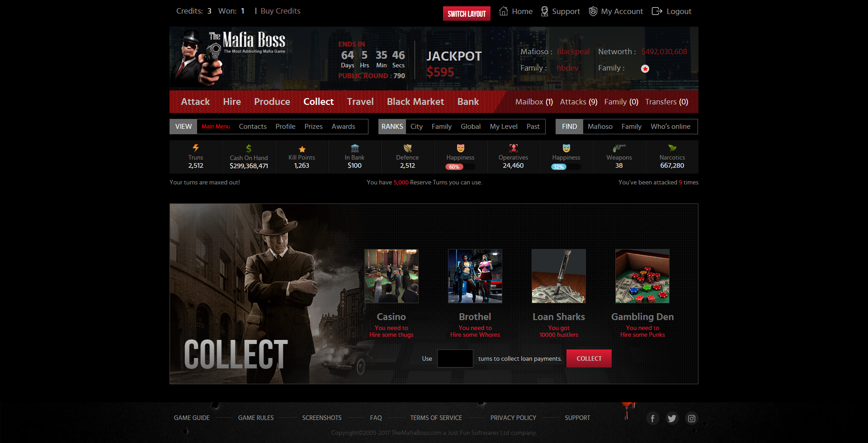
Task: Click the orange 60% happiness bar
Action: point(460,167)
